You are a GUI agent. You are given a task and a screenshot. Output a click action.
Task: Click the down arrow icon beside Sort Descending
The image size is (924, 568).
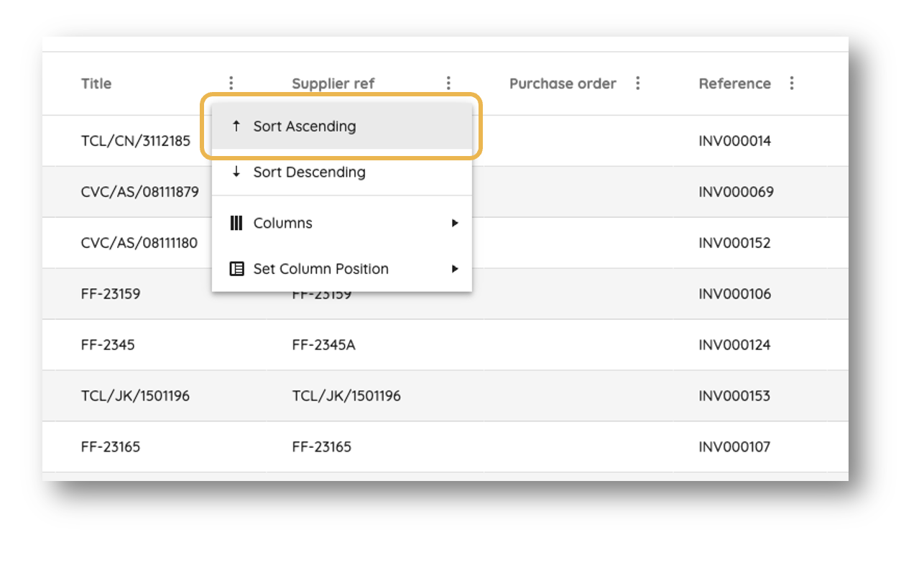pyautogui.click(x=236, y=173)
